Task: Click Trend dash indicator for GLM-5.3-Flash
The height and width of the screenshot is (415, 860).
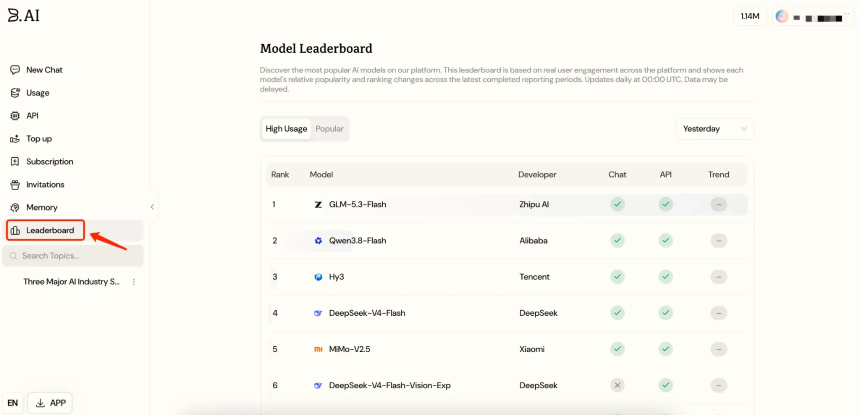Action: pyautogui.click(x=718, y=204)
